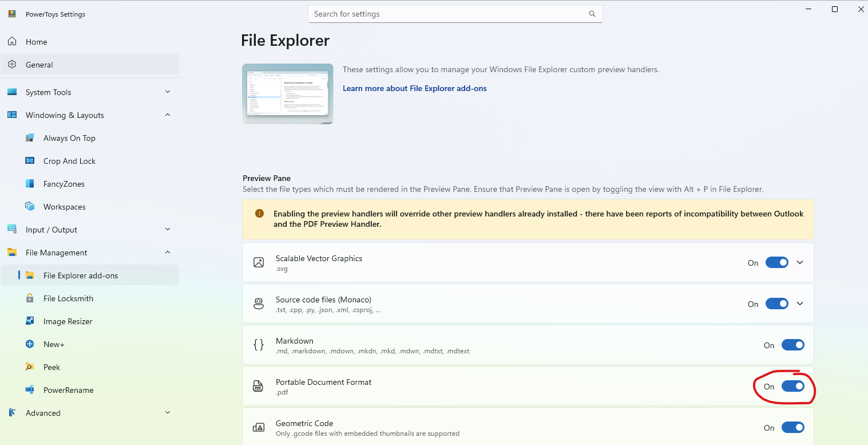This screenshot has width=868, height=445.
Task: Collapse the File Management chevron
Action: pos(168,253)
